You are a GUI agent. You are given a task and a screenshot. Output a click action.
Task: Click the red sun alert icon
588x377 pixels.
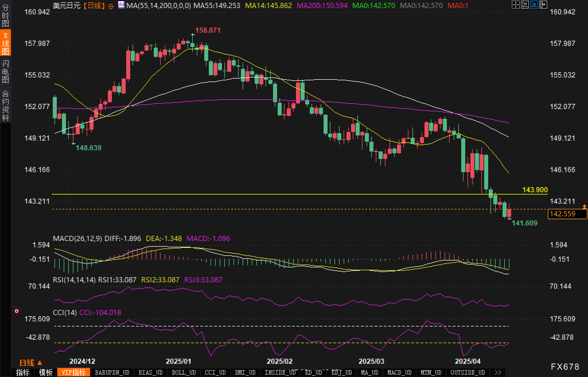coord(17,311)
